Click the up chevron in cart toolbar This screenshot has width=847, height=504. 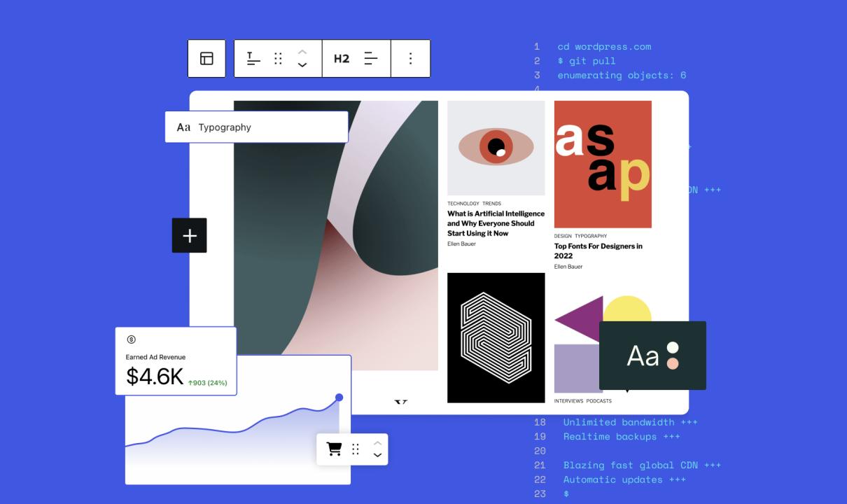377,442
